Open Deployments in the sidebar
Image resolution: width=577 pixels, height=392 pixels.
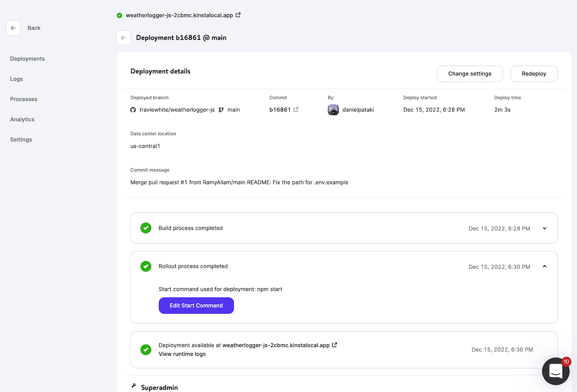(x=28, y=59)
